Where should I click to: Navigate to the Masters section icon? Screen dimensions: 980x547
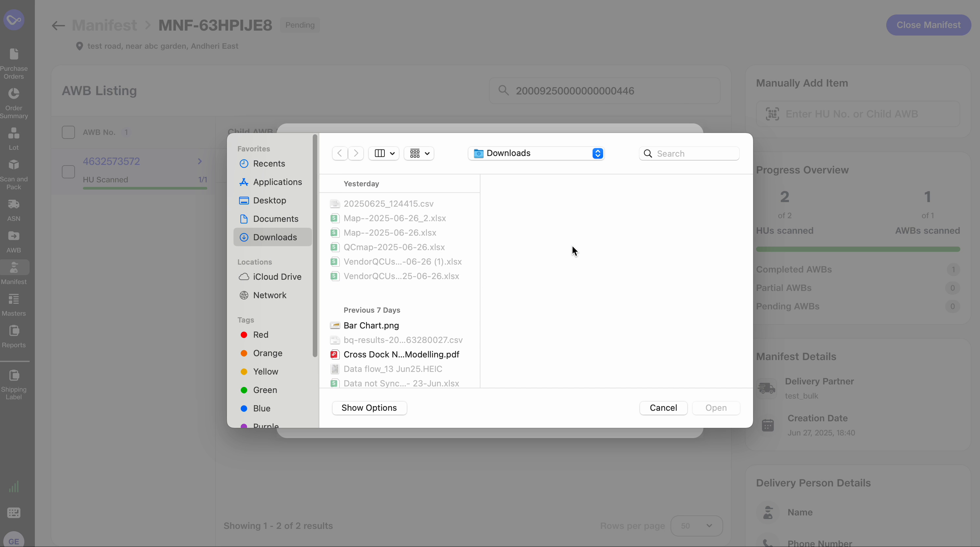click(x=14, y=301)
